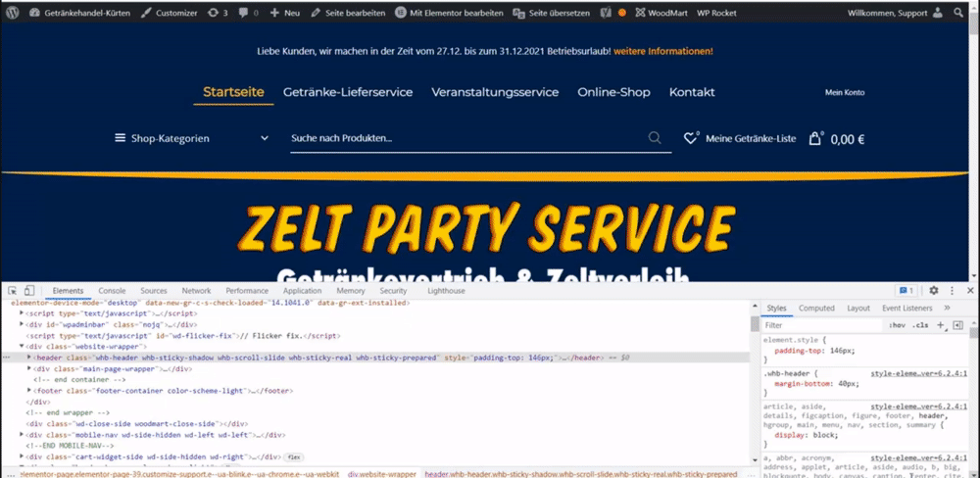Expand the footer-container node

[x=29, y=391]
